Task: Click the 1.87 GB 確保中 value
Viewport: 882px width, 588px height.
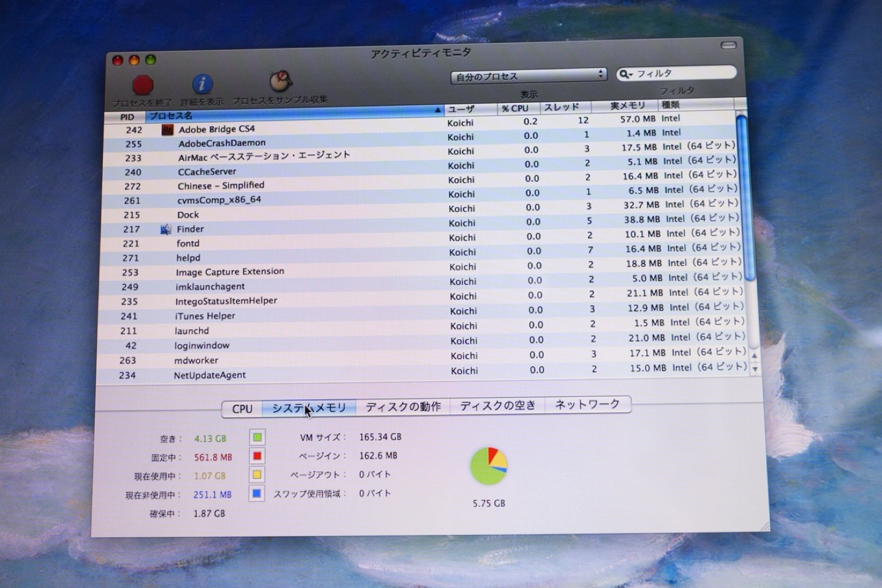Action: pos(209,513)
